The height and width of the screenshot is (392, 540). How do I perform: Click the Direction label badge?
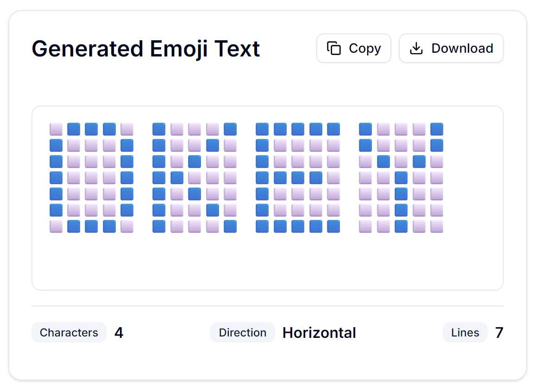coord(242,332)
